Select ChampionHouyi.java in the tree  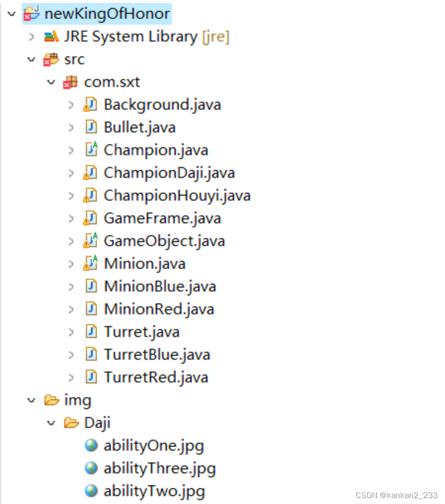[177, 196]
